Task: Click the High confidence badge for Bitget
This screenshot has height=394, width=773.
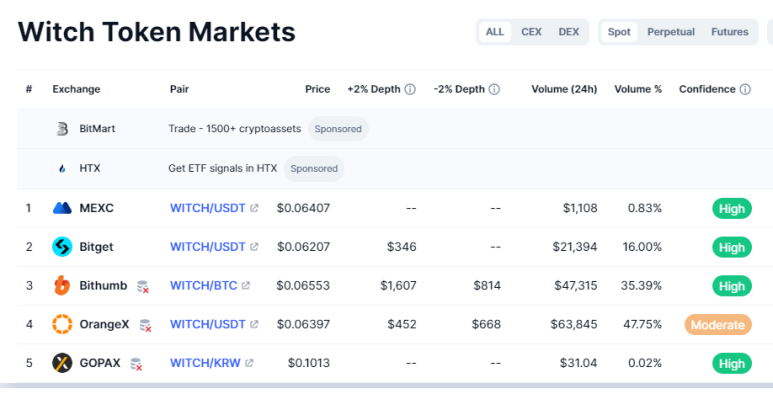Action: pos(732,248)
